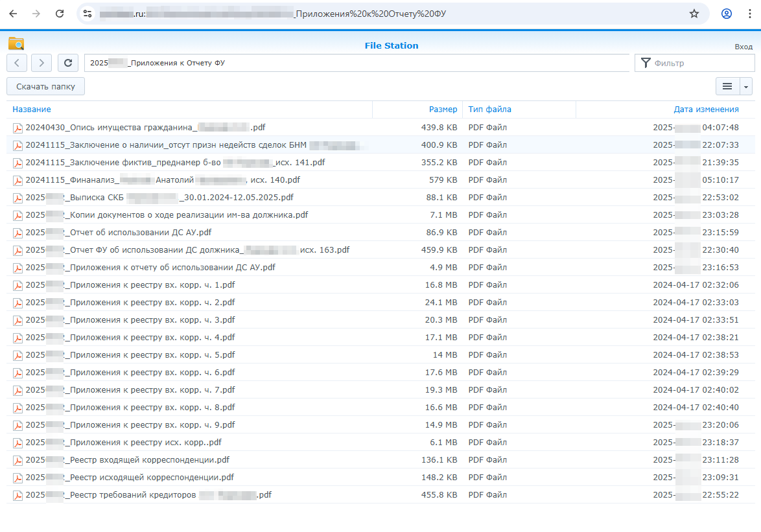
Task: Go back with File Station left arrow
Action: [17, 63]
